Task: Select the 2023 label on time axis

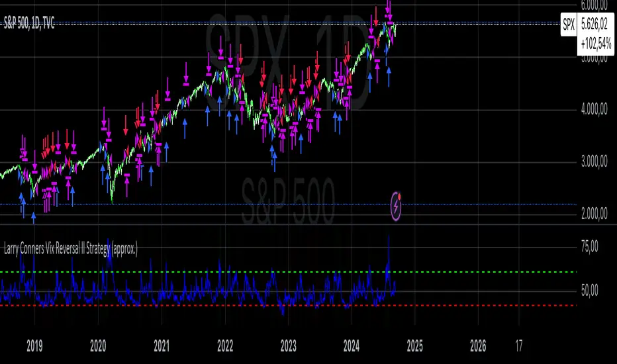Action: pyautogui.click(x=289, y=346)
